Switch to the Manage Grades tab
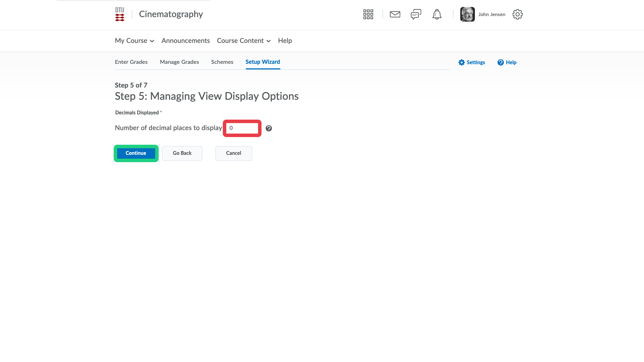 pos(179,62)
